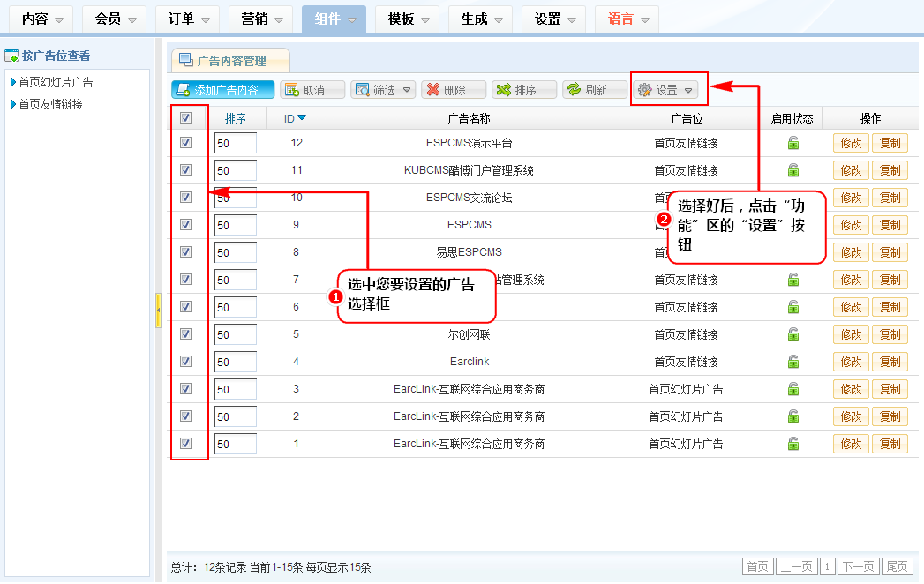
Task: Toggle the select-all checkbox in table header
Action: point(185,118)
